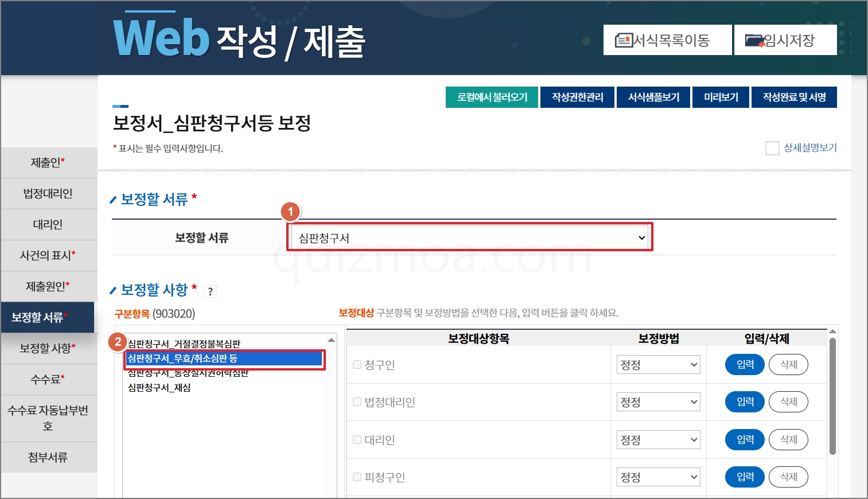Open the 보정할 서류 심판청구서 dropdown
The height and width of the screenshot is (499, 868).
470,237
